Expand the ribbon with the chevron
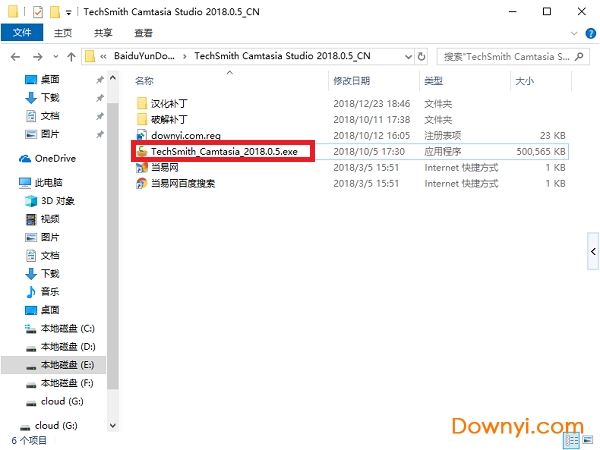Image resolution: width=600 pixels, height=450 pixels. 574,34
